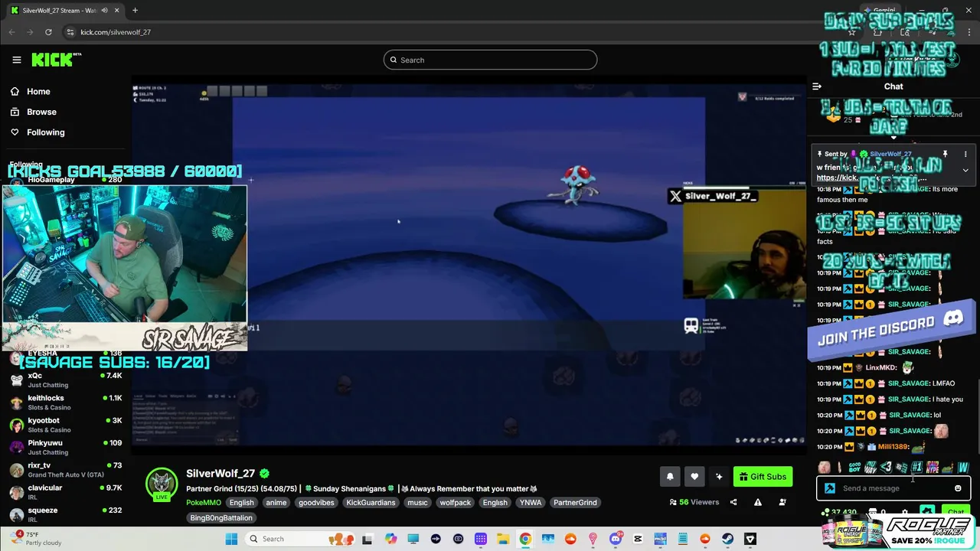Image resolution: width=980 pixels, height=551 pixels.
Task: Insert the NO WAY emote
Action: pos(871,467)
